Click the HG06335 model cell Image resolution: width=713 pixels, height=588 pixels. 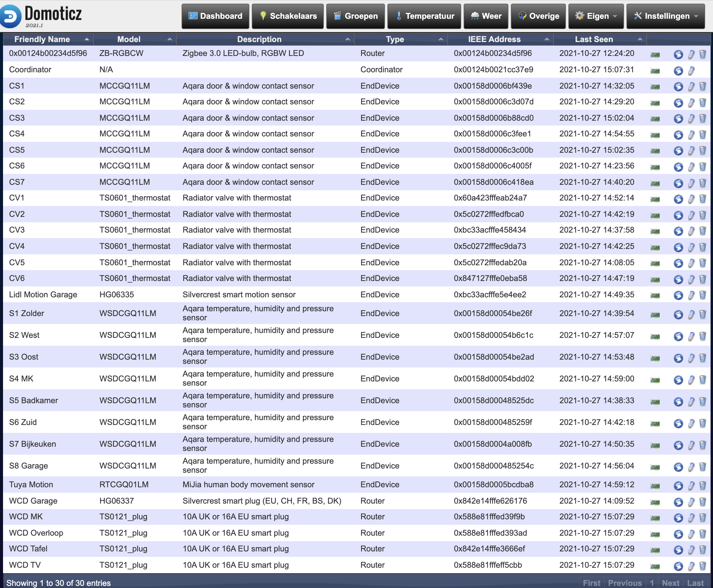(117, 295)
